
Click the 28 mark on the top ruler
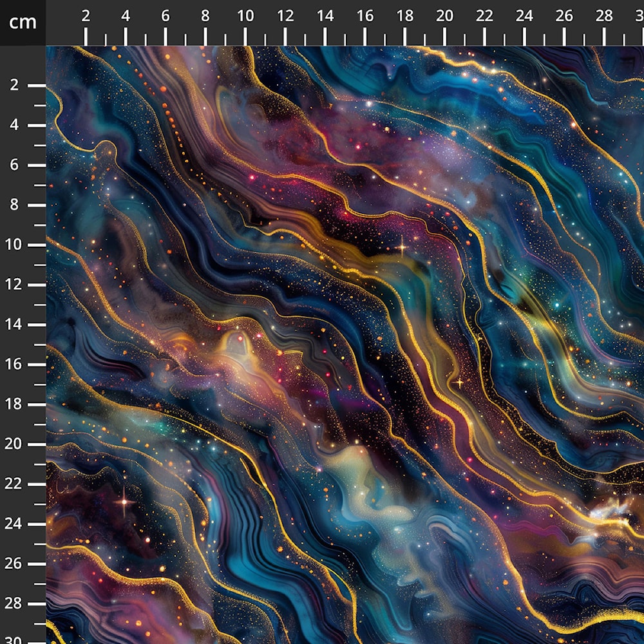pos(604,17)
